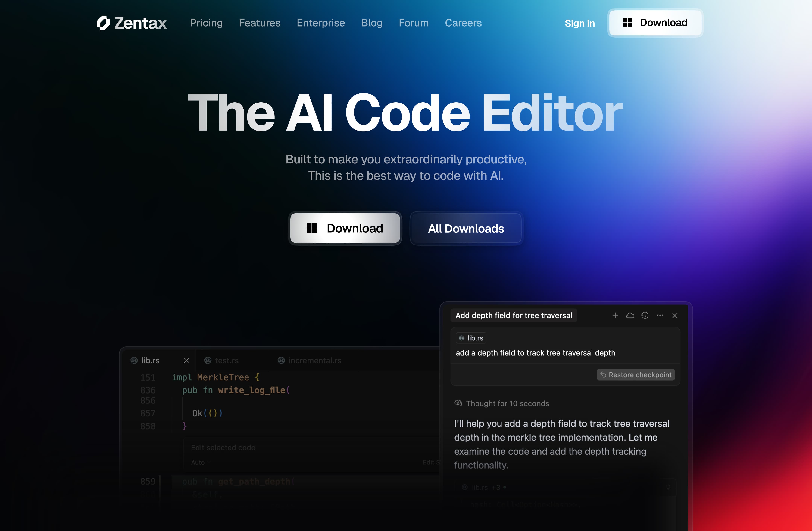The height and width of the screenshot is (531, 812).
Task: Open All Downloads
Action: [x=466, y=229]
